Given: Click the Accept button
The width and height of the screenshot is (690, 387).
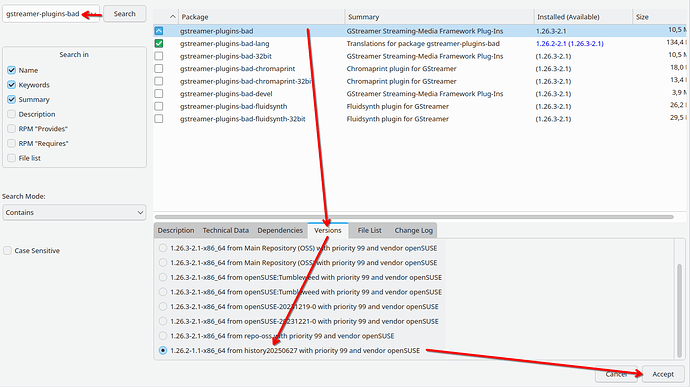Looking at the screenshot, I should (663, 374).
